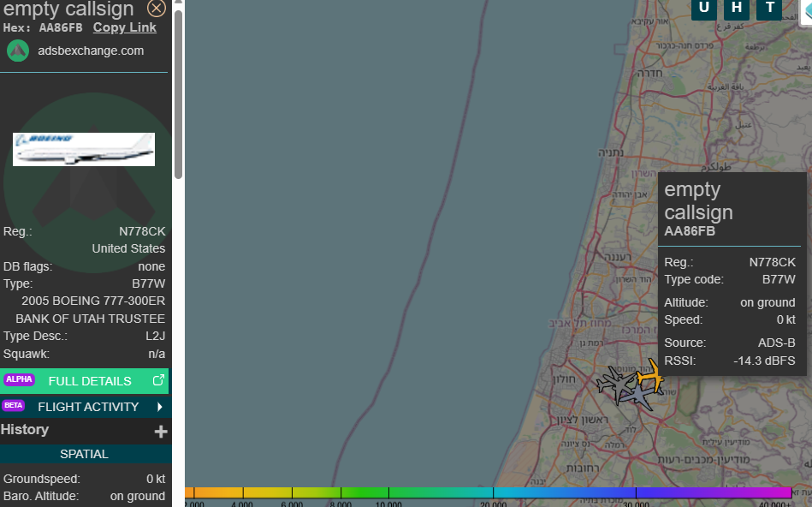The width and height of the screenshot is (812, 507).
Task: Open FULL DETAILS for N778CK
Action: (x=85, y=381)
